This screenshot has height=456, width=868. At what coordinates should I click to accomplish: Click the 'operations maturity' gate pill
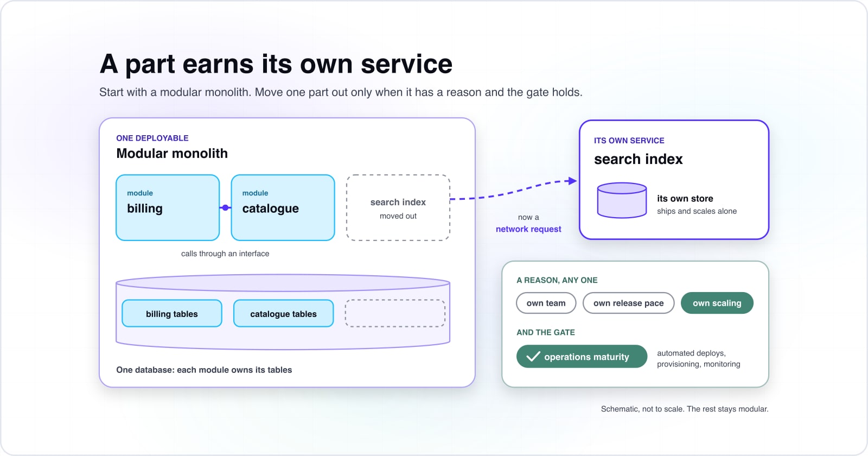pyautogui.click(x=582, y=357)
